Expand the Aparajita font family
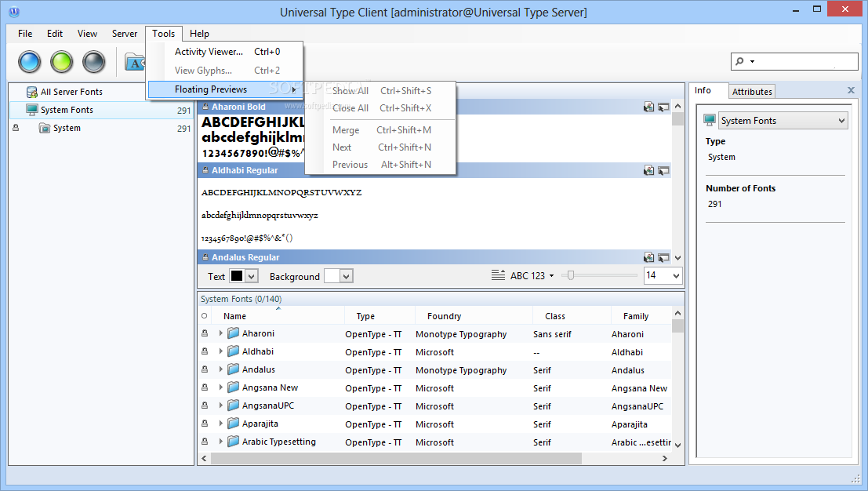Viewport: 868px width, 491px height. pos(221,424)
